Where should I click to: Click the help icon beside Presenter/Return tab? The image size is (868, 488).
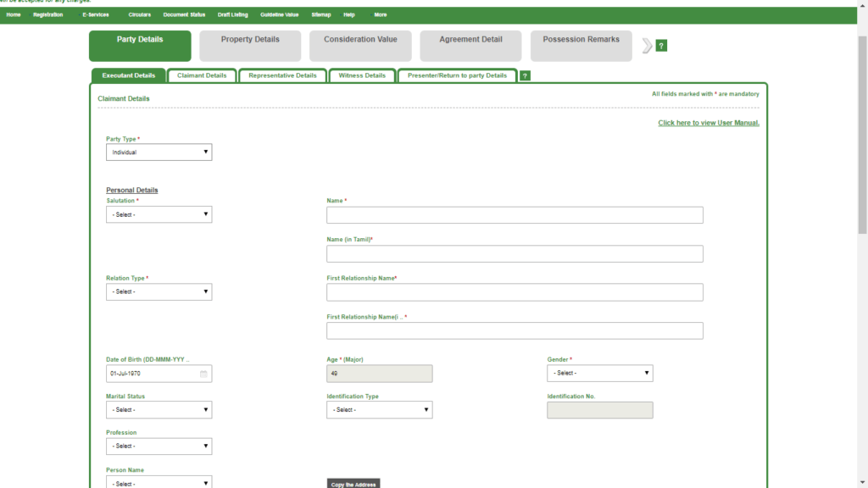(x=525, y=75)
